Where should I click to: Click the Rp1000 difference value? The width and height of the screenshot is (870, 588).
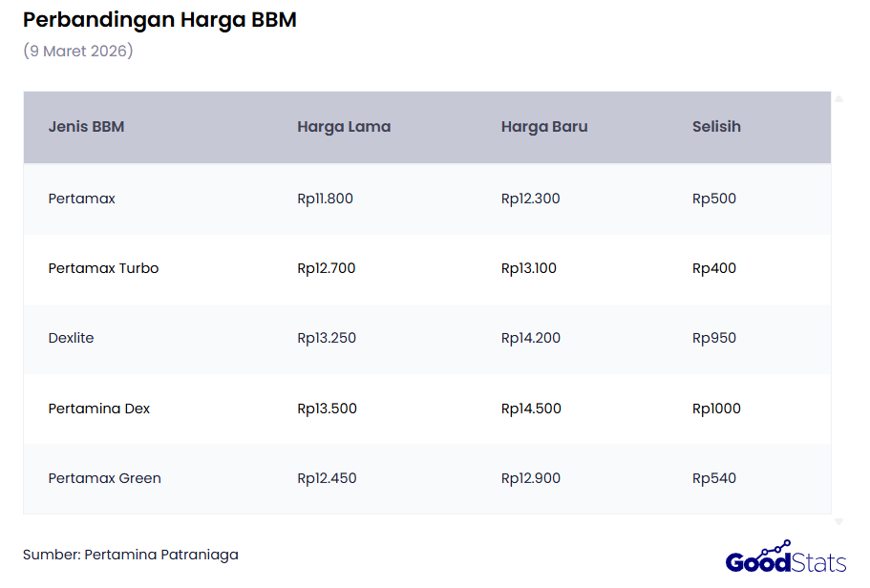(716, 409)
